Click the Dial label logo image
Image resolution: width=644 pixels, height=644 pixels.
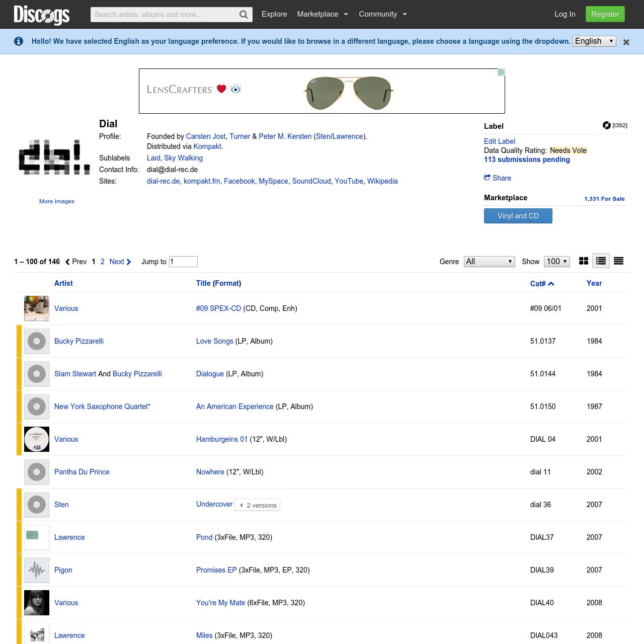pyautogui.click(x=54, y=157)
